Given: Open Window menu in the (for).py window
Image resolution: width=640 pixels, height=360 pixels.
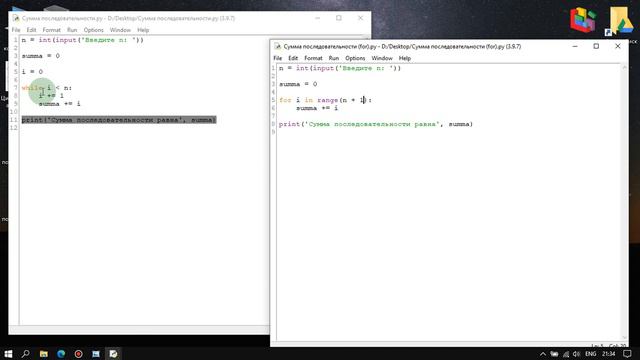Looking at the screenshot, I should coord(382,58).
